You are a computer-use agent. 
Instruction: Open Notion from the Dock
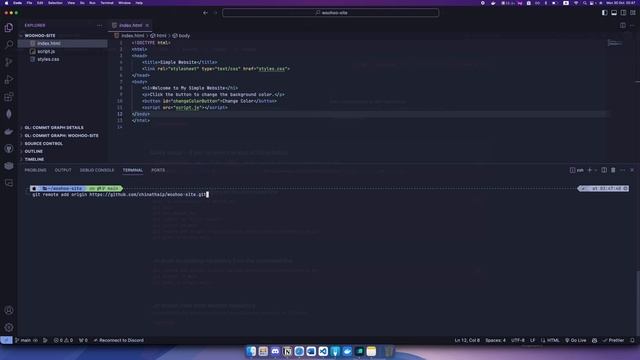pyautogui.click(x=287, y=351)
